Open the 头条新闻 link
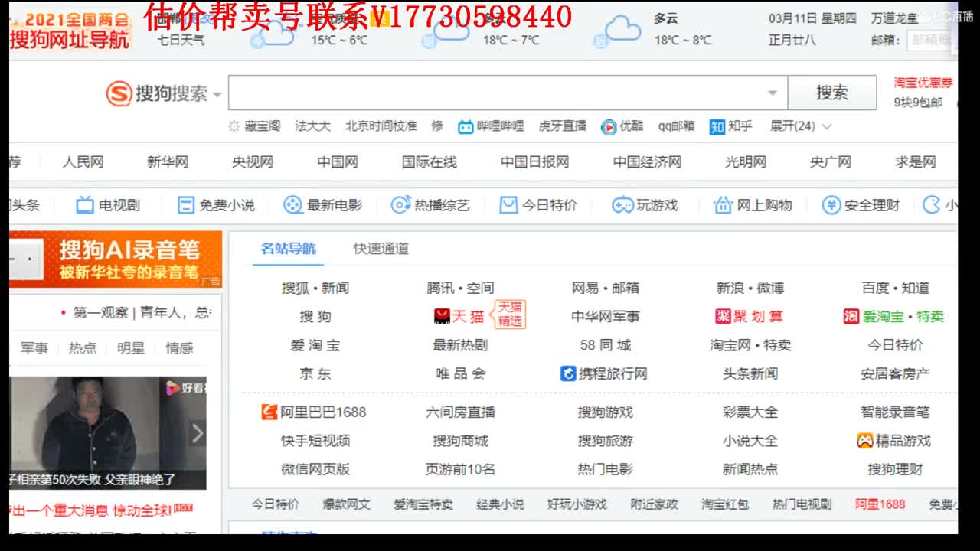Screen dimensions: 980x551 click(750, 373)
